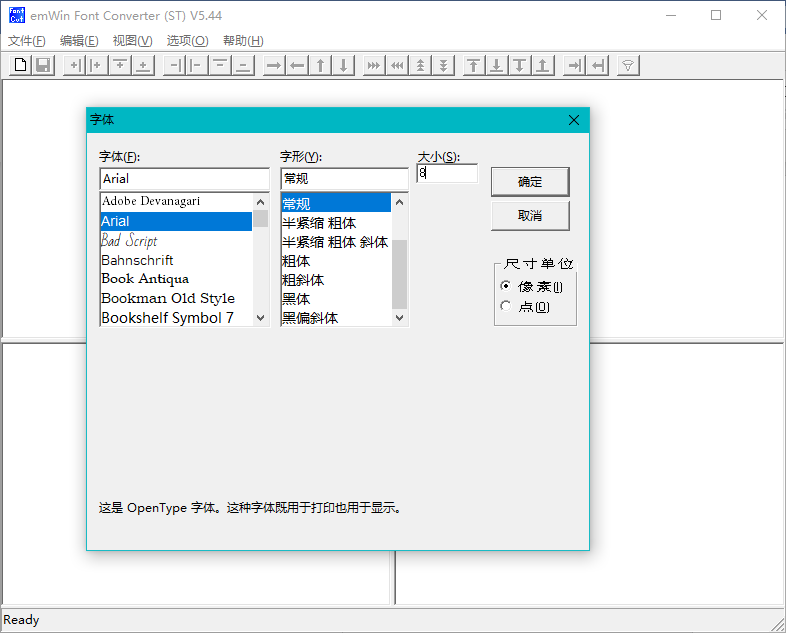
Task: Select Arial in the font list
Action: coord(176,221)
